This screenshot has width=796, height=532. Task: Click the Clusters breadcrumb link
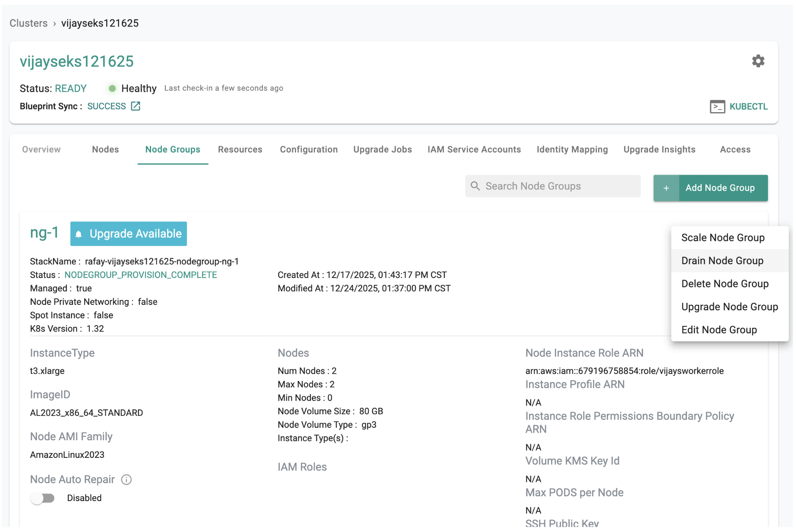pyautogui.click(x=28, y=23)
